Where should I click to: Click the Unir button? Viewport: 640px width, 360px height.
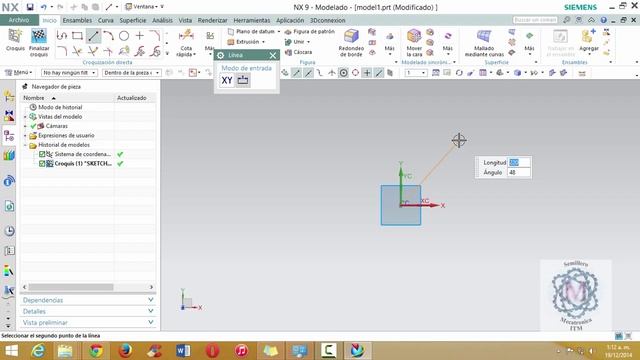tap(297, 42)
